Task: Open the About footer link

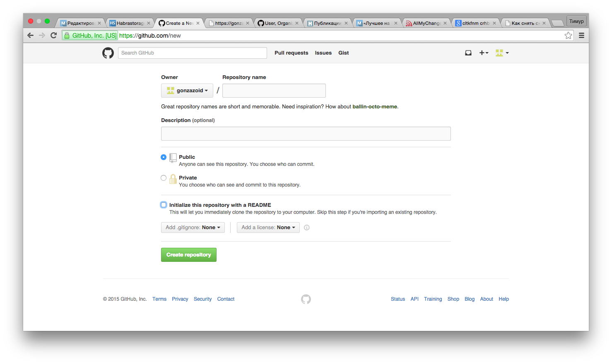Action: pyautogui.click(x=487, y=299)
